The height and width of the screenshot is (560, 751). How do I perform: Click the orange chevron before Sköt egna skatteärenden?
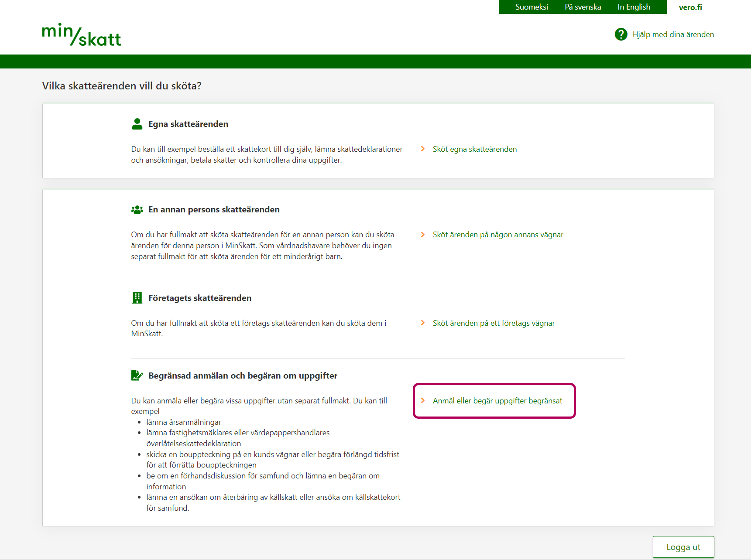pos(422,149)
